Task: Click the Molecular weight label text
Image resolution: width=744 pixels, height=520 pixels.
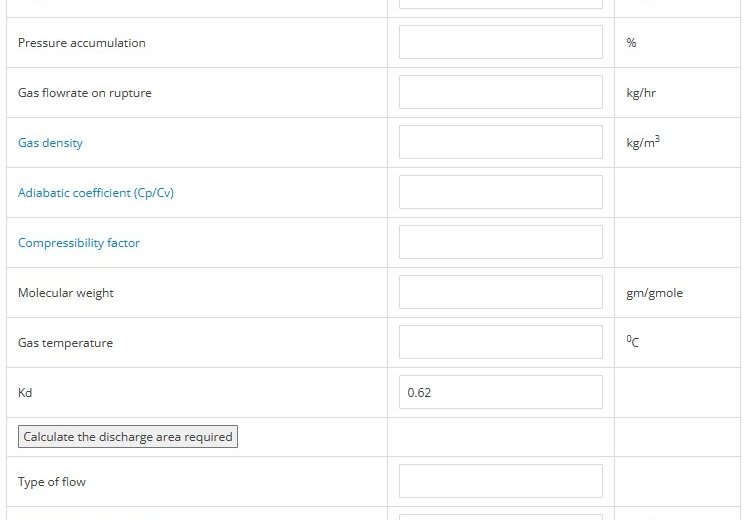Action: [65, 293]
